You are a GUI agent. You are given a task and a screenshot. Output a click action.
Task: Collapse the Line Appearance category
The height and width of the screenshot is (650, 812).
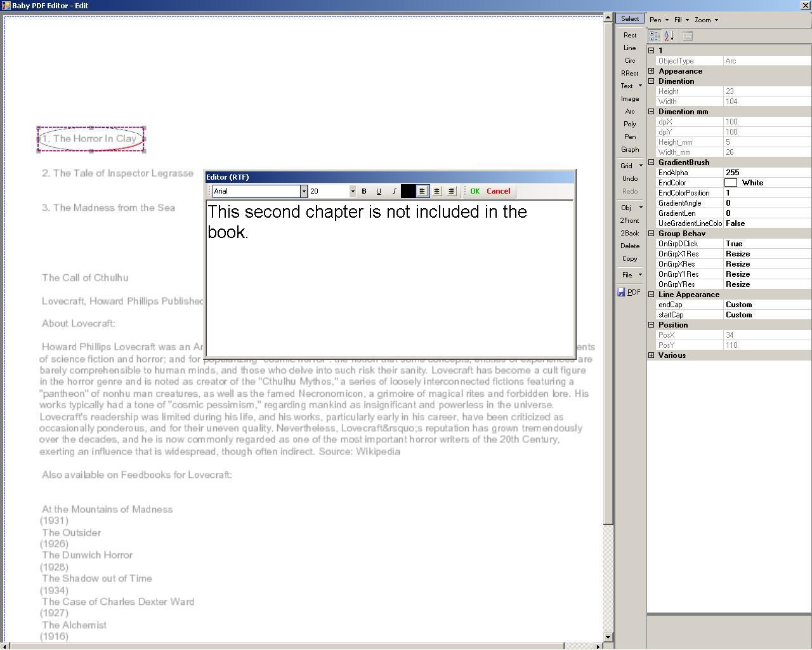[651, 295]
